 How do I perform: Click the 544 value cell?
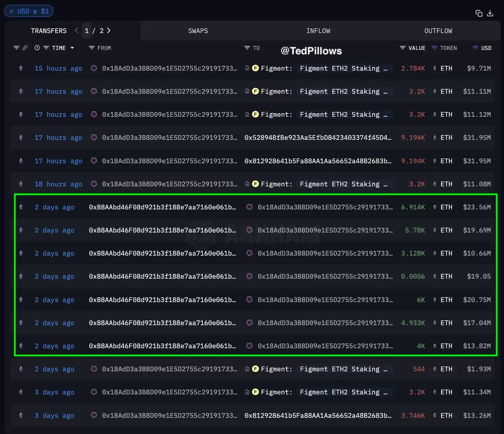pos(419,369)
